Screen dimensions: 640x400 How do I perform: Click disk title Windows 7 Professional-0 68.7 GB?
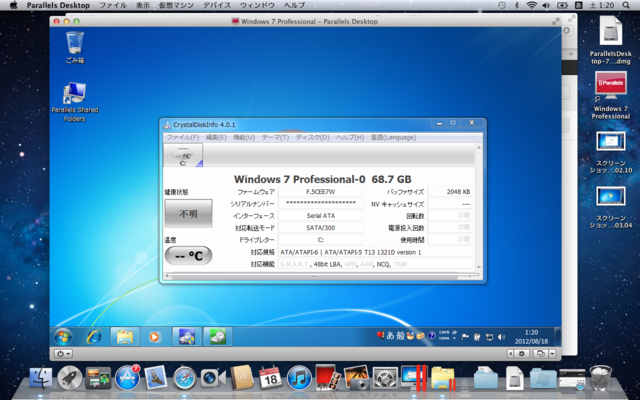coord(322,179)
